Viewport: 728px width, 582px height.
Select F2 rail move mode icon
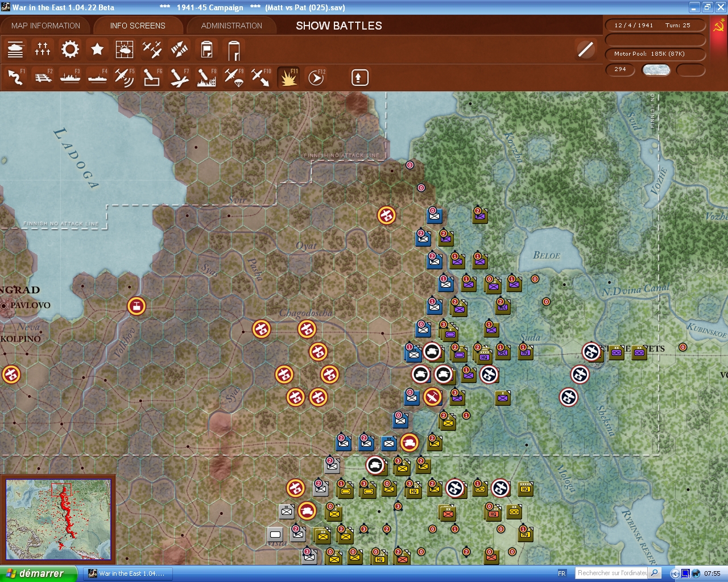click(43, 77)
